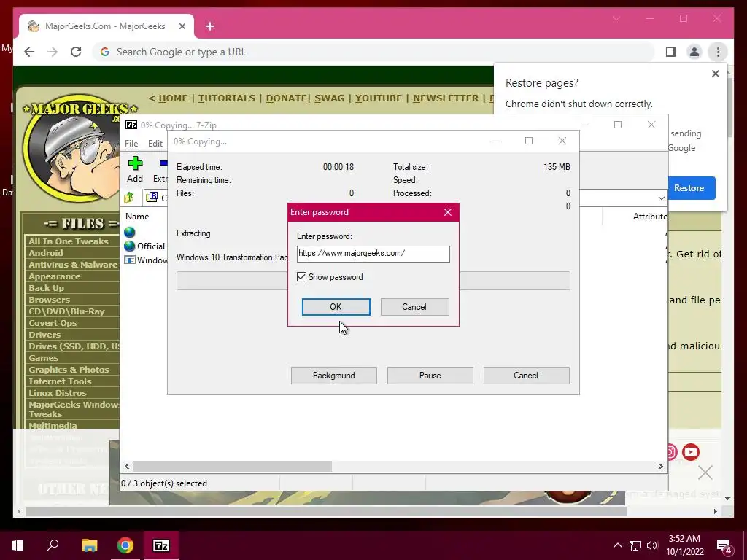Click the 7-Zip taskbar icon
Viewport: 747px width, 560px height.
pyautogui.click(x=161, y=545)
